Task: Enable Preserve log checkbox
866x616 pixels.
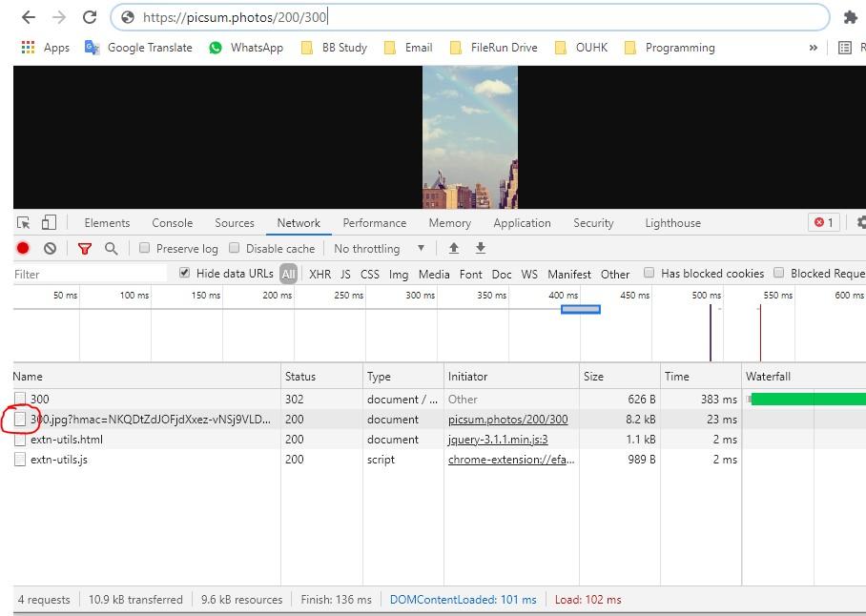Action: point(145,248)
